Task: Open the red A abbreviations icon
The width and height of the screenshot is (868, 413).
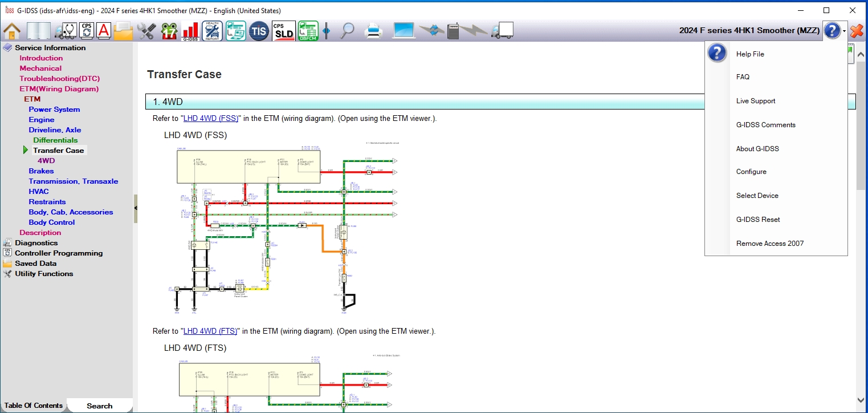Action: coord(103,31)
